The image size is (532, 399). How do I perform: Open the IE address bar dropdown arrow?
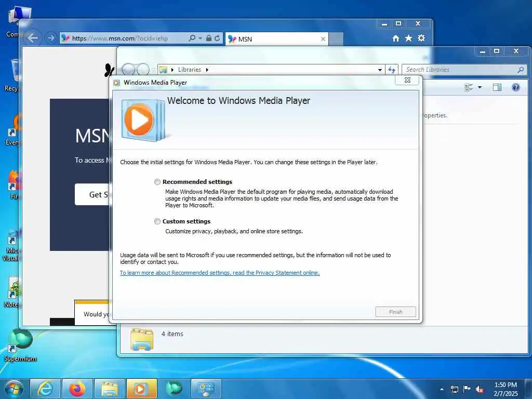tap(200, 38)
